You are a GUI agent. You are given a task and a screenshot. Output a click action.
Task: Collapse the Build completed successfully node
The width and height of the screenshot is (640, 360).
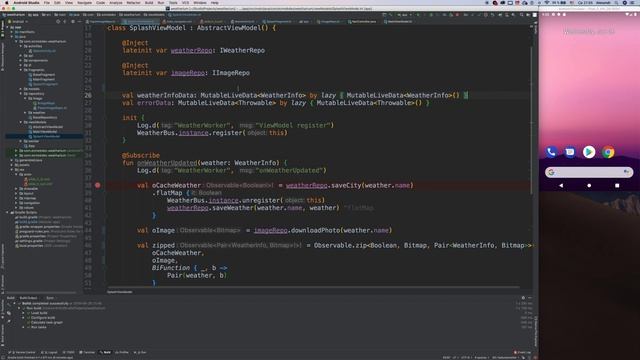click(14, 303)
